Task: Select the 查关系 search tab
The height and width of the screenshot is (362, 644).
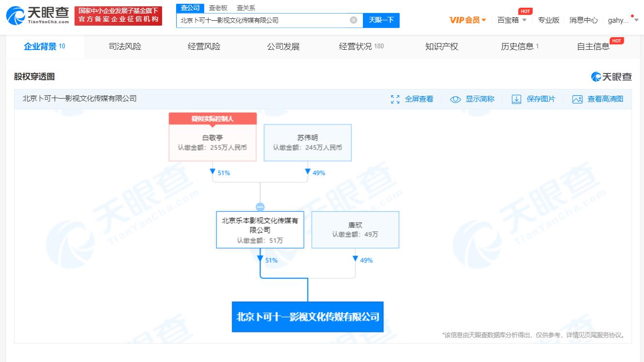Action: [246, 8]
